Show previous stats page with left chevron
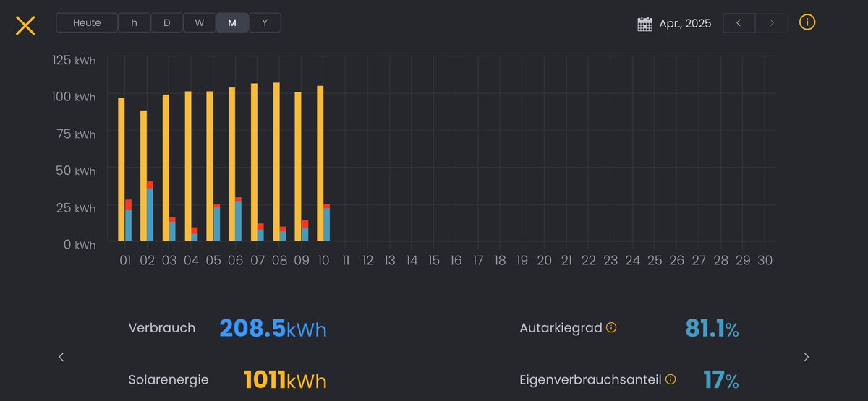The image size is (868, 401). pyautogui.click(x=61, y=357)
